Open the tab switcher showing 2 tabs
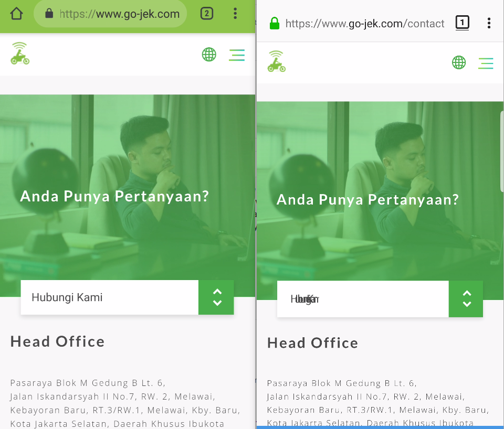The height and width of the screenshot is (429, 504). [x=207, y=14]
